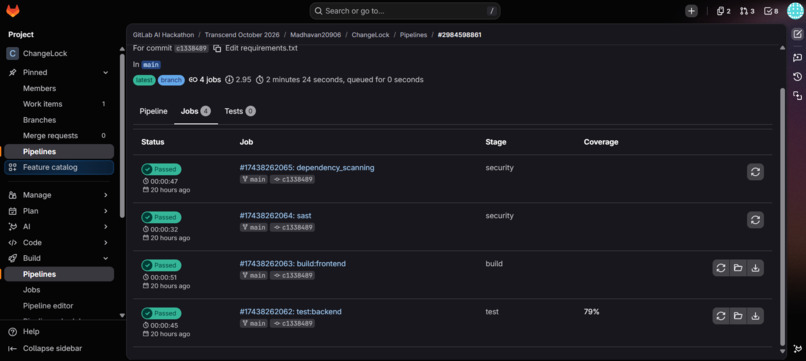Screen dimensions: 806x361
Task: Open ChangeLock breadcrumb link
Action: 371,35
